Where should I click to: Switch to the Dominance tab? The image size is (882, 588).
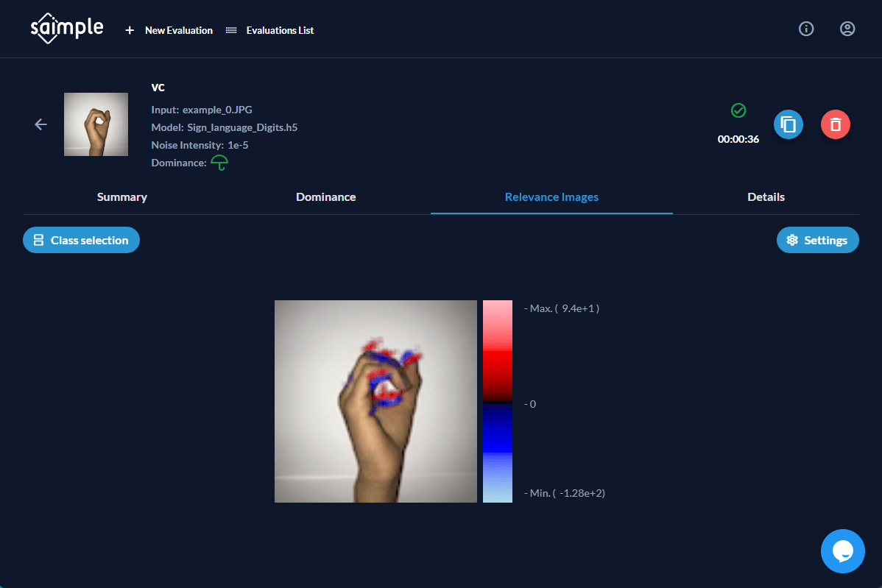(x=325, y=197)
